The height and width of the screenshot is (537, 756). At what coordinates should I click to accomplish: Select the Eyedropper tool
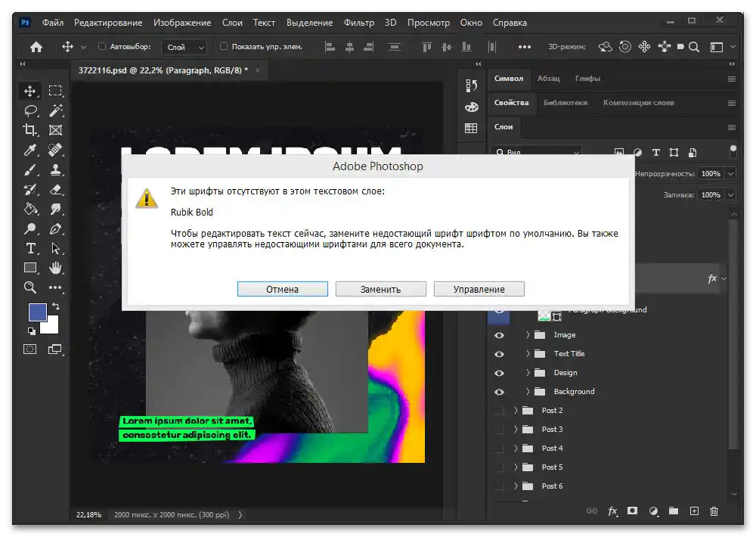30,150
